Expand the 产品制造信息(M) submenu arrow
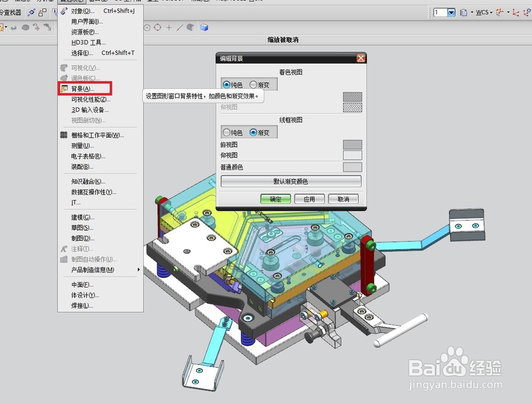Viewport: 532px width, 403px height. click(138, 269)
